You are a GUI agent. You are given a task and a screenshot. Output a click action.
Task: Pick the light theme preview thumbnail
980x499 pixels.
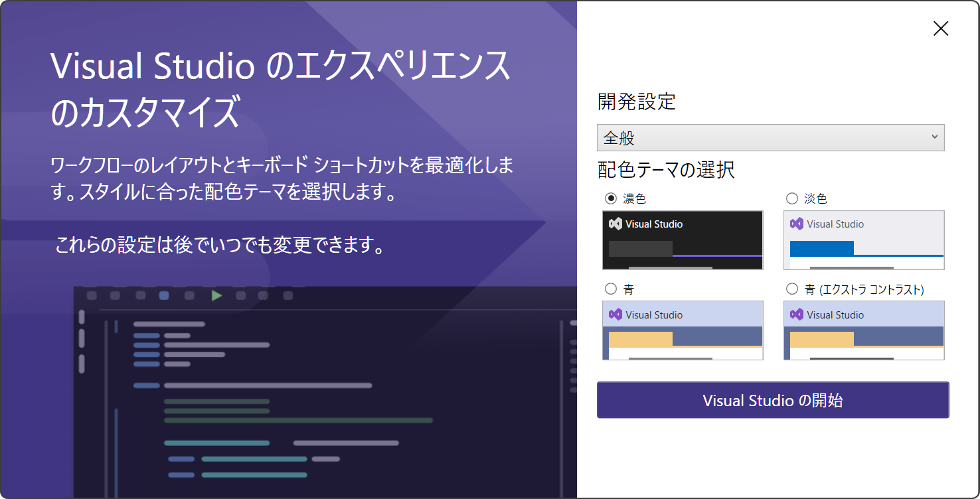click(x=864, y=240)
